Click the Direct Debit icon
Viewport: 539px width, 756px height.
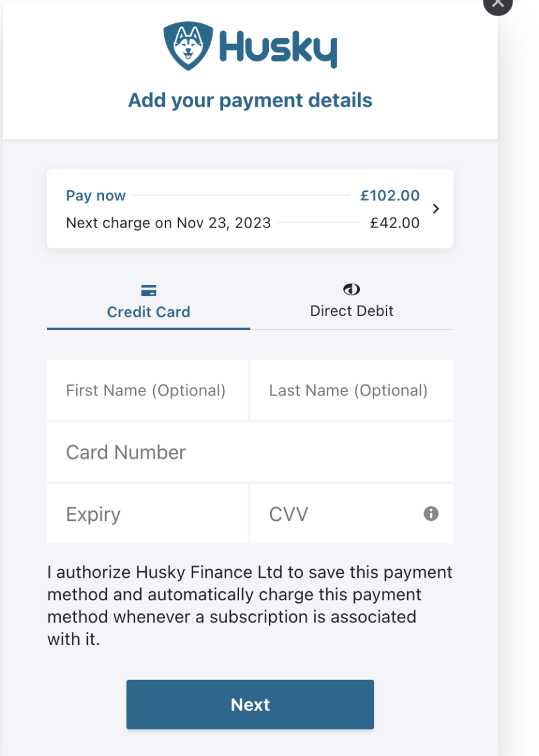[x=352, y=289]
